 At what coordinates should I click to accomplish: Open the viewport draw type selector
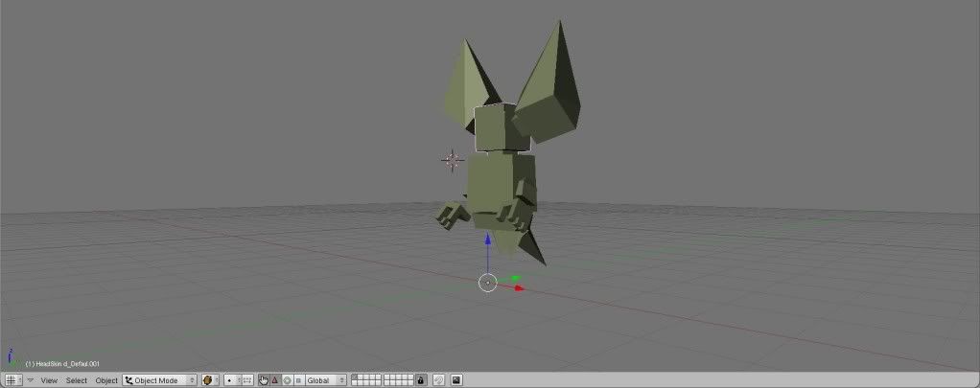[210, 380]
